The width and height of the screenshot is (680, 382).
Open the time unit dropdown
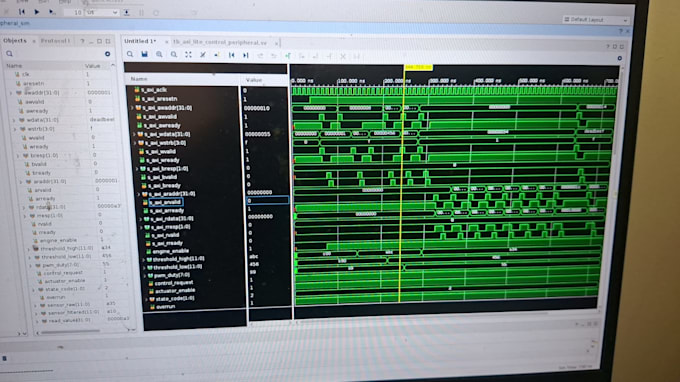coord(102,13)
